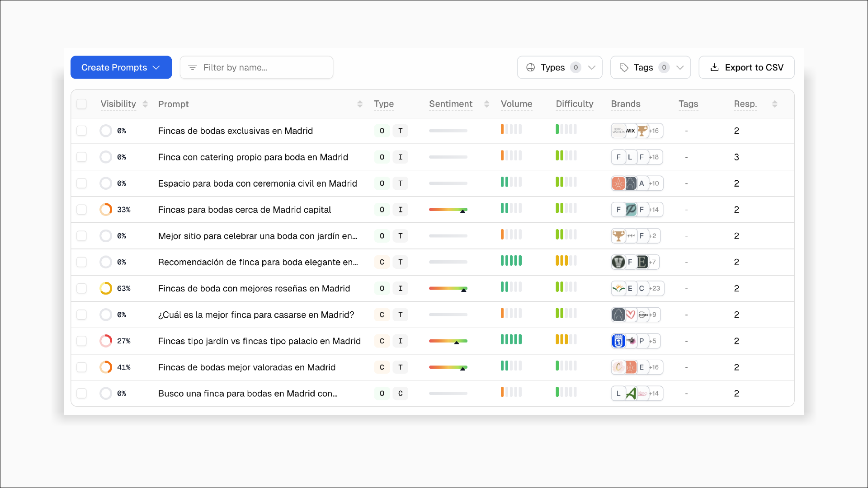The width and height of the screenshot is (868, 488).
Task: Click the volume bars for Recomendación de finca row
Action: click(511, 261)
